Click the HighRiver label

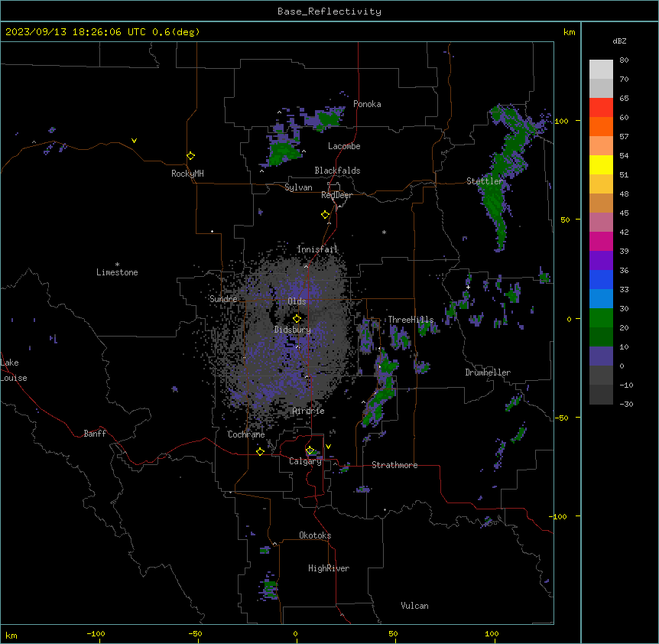coord(329,568)
